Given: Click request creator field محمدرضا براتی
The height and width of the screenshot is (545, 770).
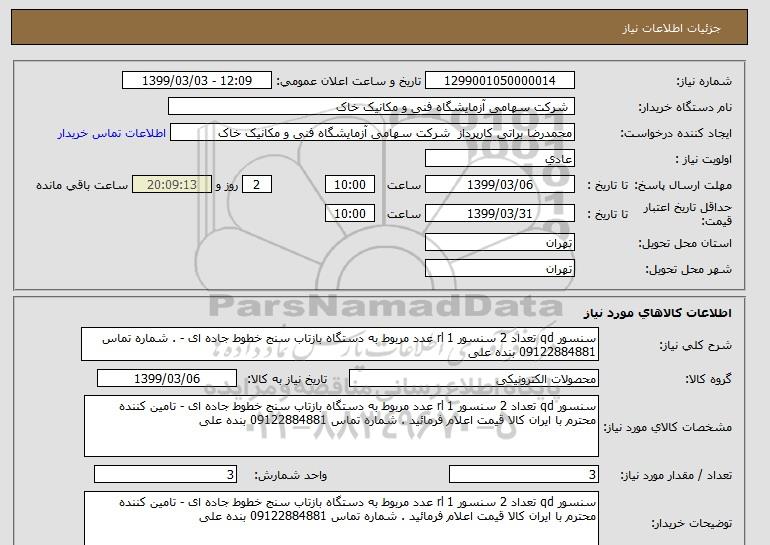Looking at the screenshot, I should coord(372,133).
